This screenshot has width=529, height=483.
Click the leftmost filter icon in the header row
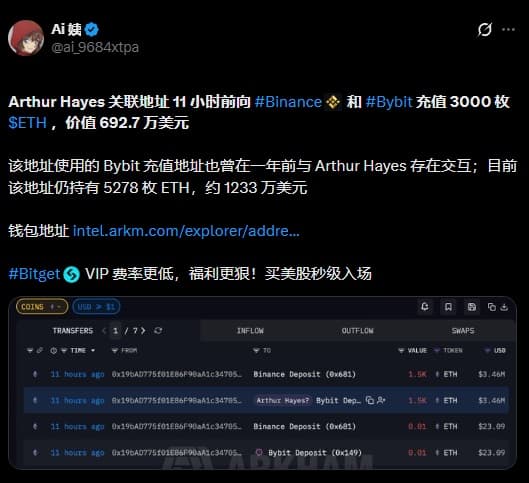pos(30,351)
